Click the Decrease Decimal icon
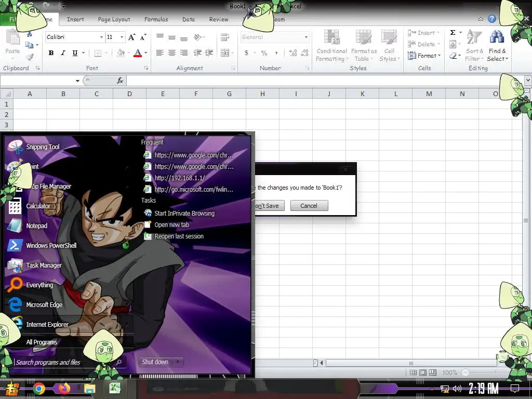The width and height of the screenshot is (532, 399). (x=304, y=53)
